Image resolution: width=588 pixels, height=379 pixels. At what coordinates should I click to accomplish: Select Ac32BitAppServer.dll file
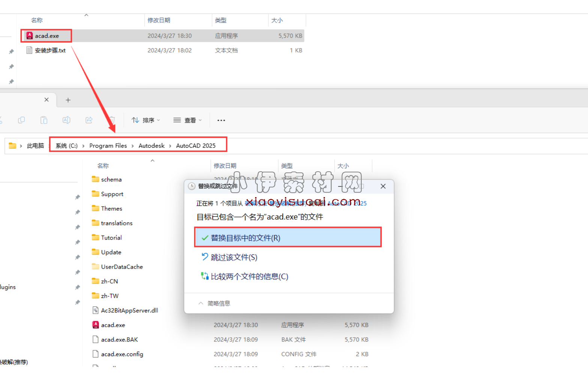[125, 311]
